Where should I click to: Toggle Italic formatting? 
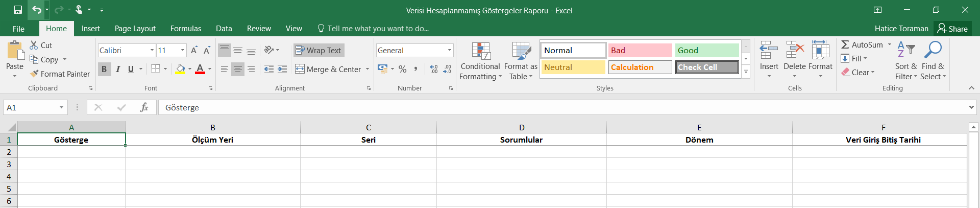coord(118,69)
